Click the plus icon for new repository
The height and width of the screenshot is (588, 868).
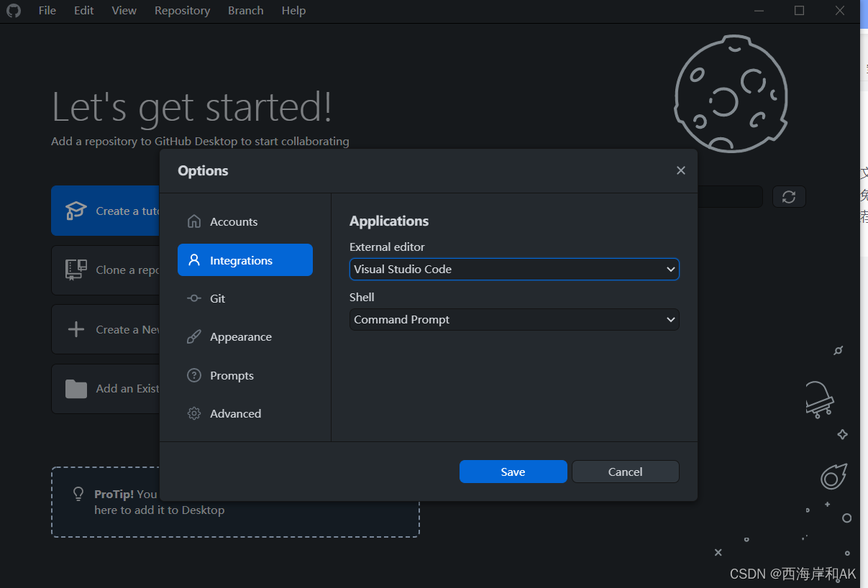coord(76,329)
